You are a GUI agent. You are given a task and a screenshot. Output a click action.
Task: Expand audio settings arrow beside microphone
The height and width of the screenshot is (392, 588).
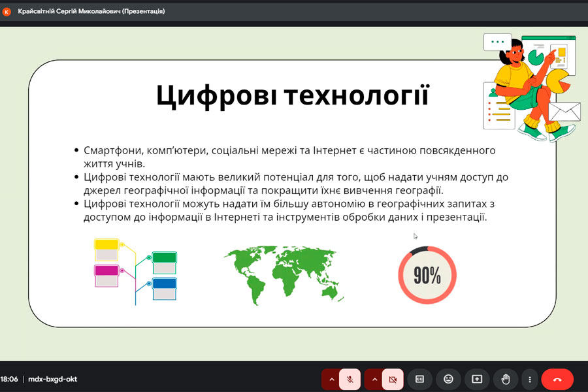click(331, 379)
